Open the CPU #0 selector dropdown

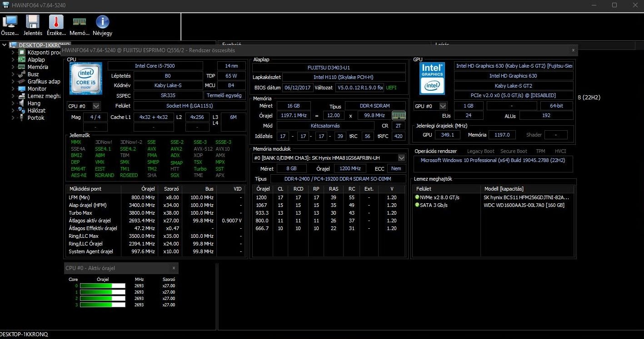[x=84, y=106]
